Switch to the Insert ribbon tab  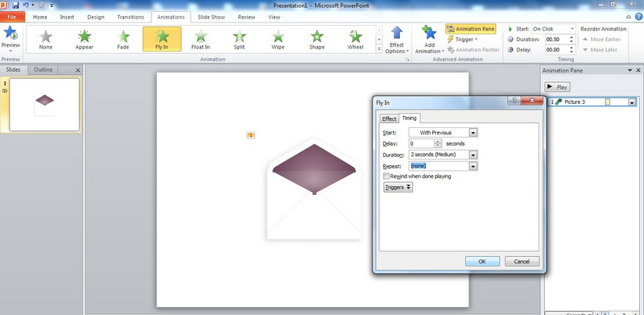pyautogui.click(x=67, y=17)
